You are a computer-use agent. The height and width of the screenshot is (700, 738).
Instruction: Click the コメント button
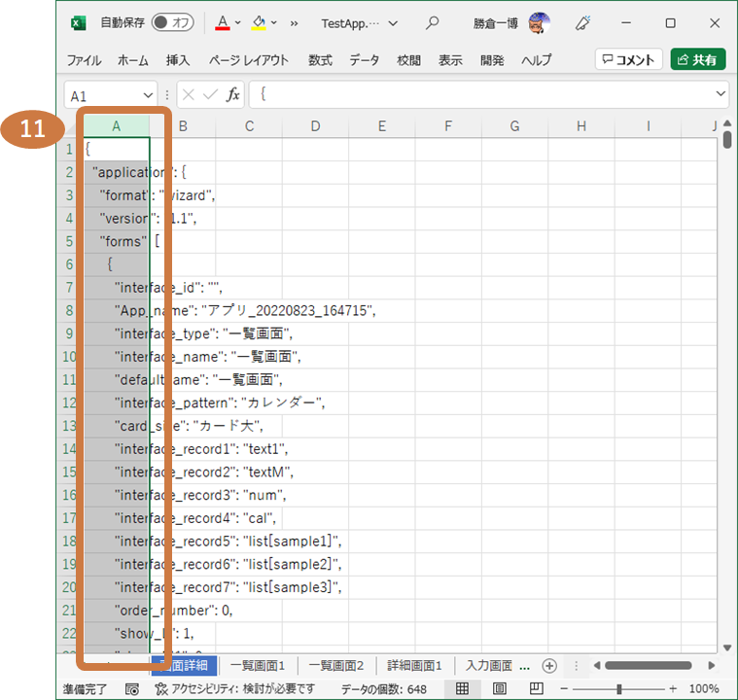tap(629, 60)
